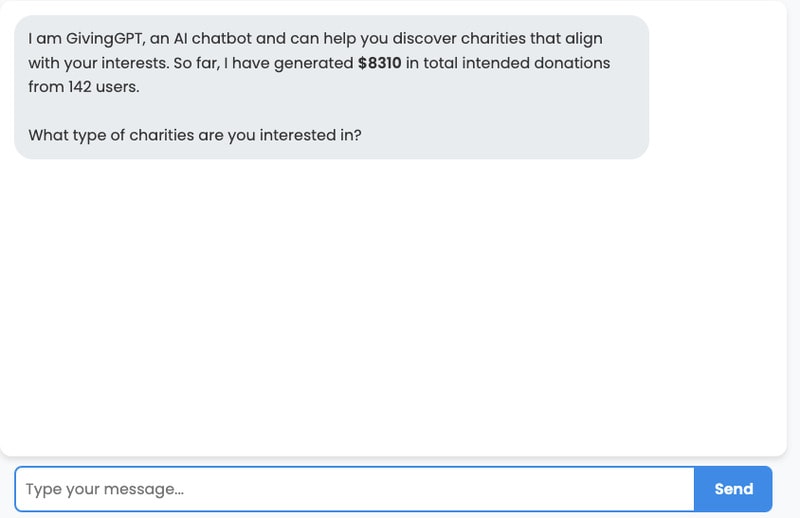Screen dimensions: 800x518
Task: Click the bold $8310 donation amount
Action: [x=379, y=63]
